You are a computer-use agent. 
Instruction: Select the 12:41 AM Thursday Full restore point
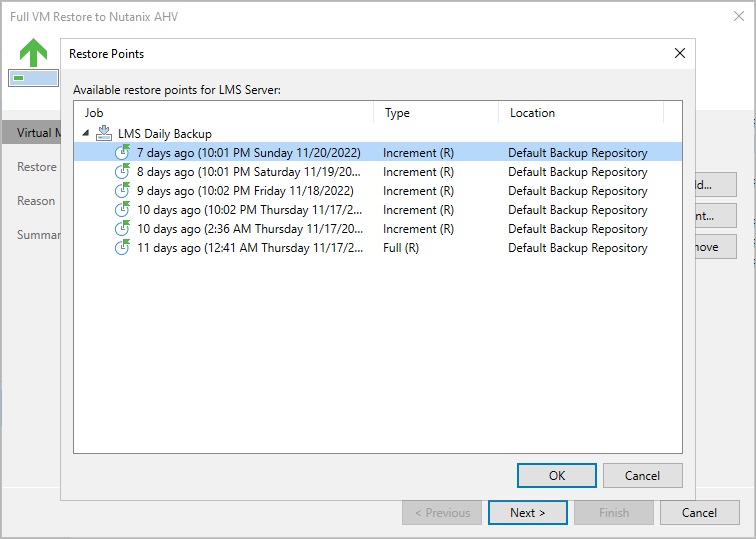(x=249, y=248)
